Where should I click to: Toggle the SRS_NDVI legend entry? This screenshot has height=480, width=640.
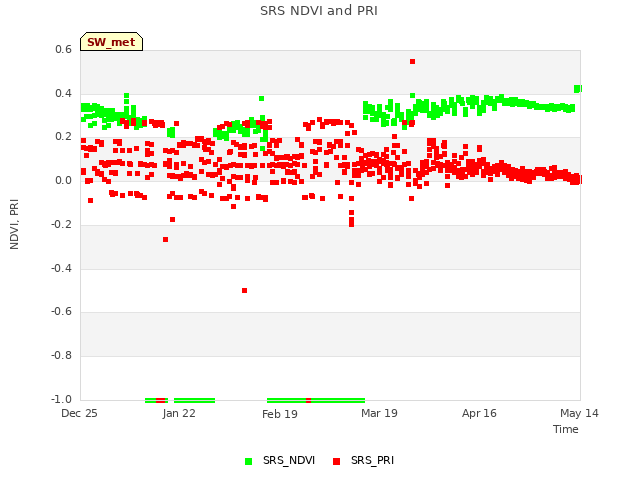[280, 461]
